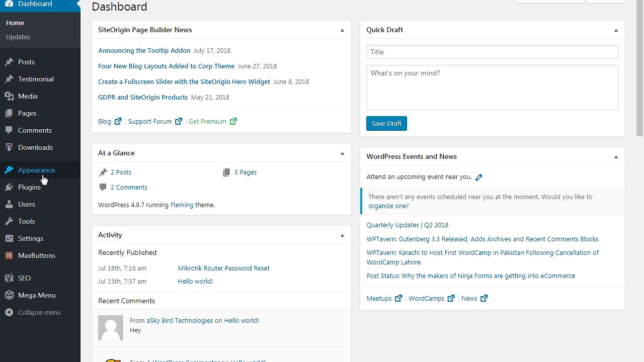
Task: Click the Collapse menu arrow icon
Action: [9, 312]
